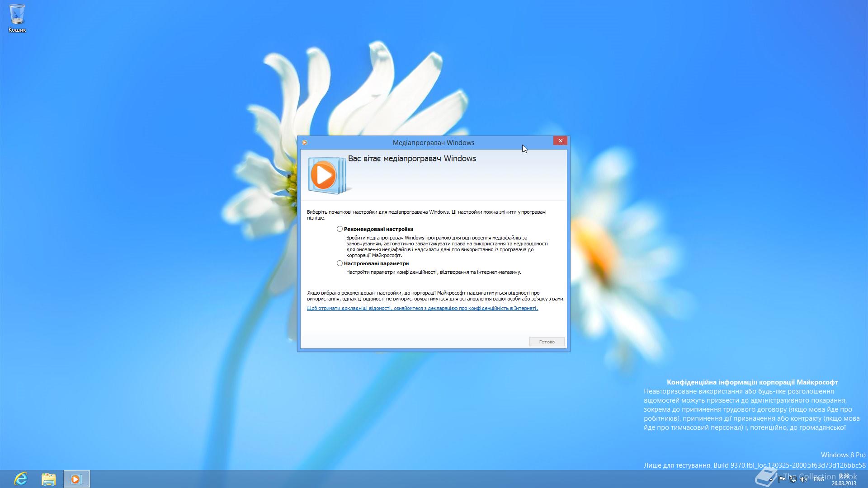Click the Вас вітає медіапрогравач Windows heading
Viewport: 868px width, 488px height.
tap(412, 159)
